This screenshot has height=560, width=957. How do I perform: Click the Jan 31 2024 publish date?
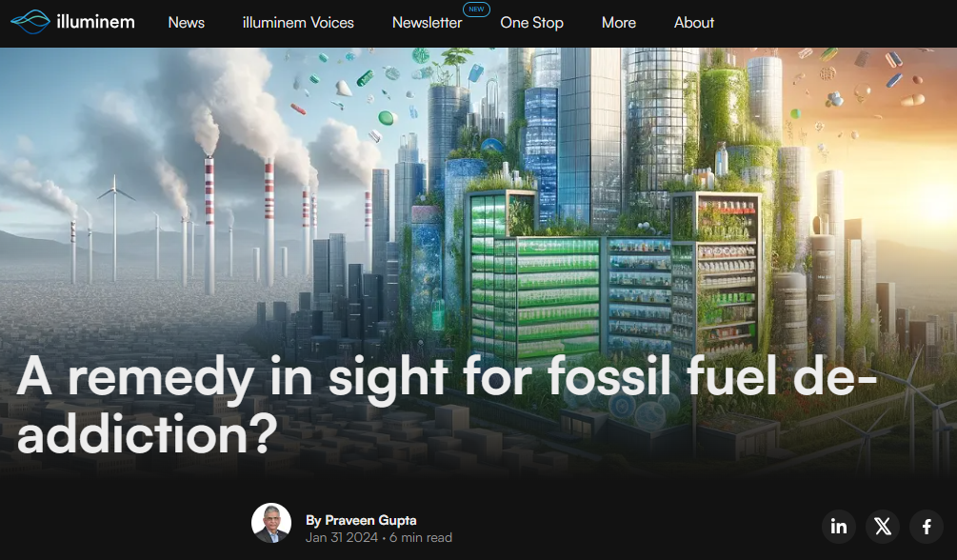[342, 538]
